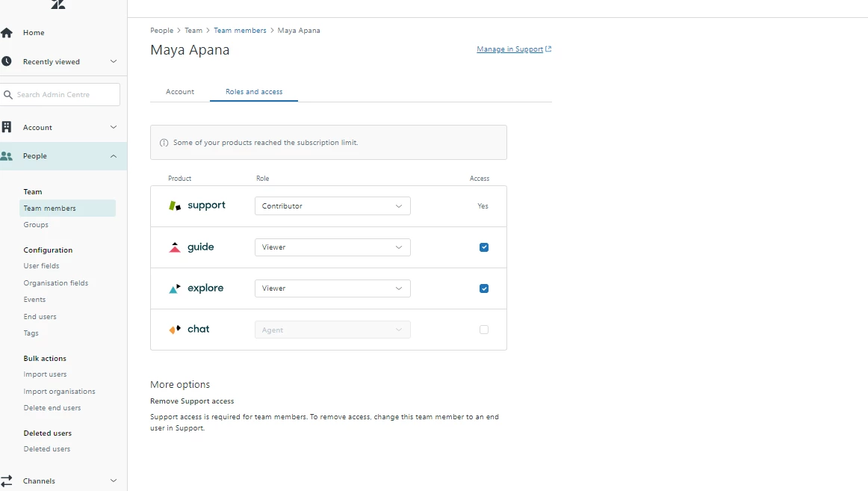
Task: Click the People breadcrumb
Action: pos(161,31)
